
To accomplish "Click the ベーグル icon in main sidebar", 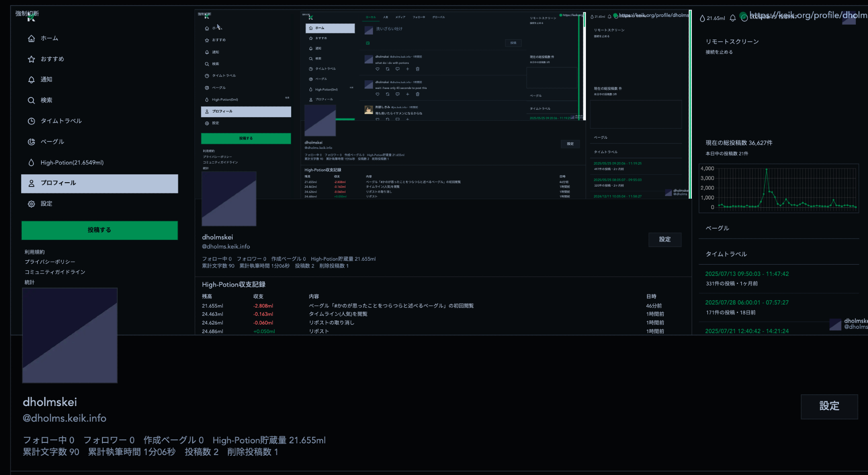I will pyautogui.click(x=31, y=142).
